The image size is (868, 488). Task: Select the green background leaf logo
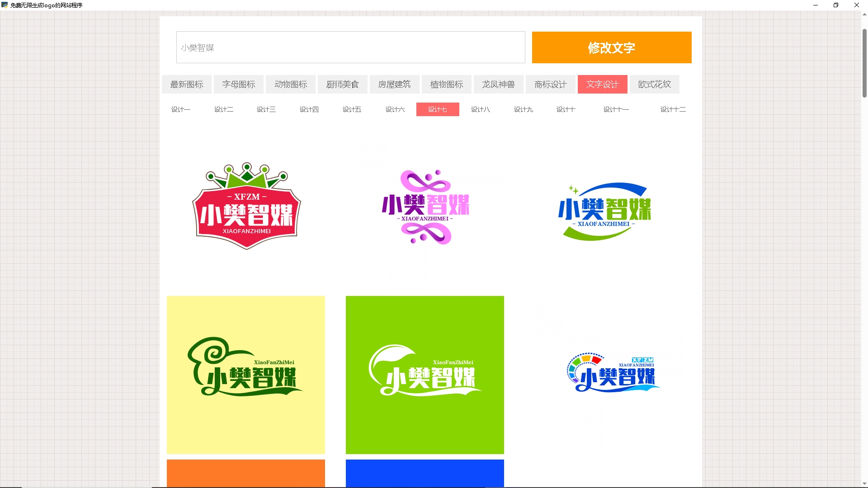(x=425, y=375)
